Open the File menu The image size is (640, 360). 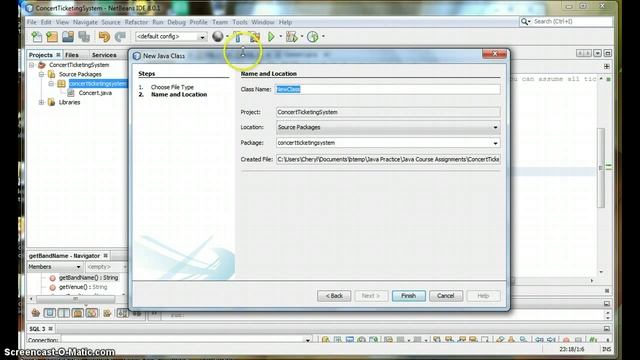[31, 22]
